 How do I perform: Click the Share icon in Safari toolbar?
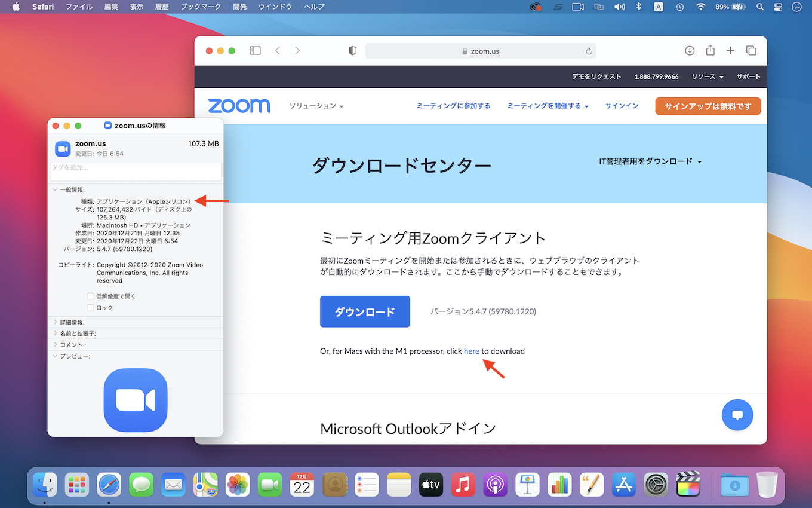(x=710, y=51)
